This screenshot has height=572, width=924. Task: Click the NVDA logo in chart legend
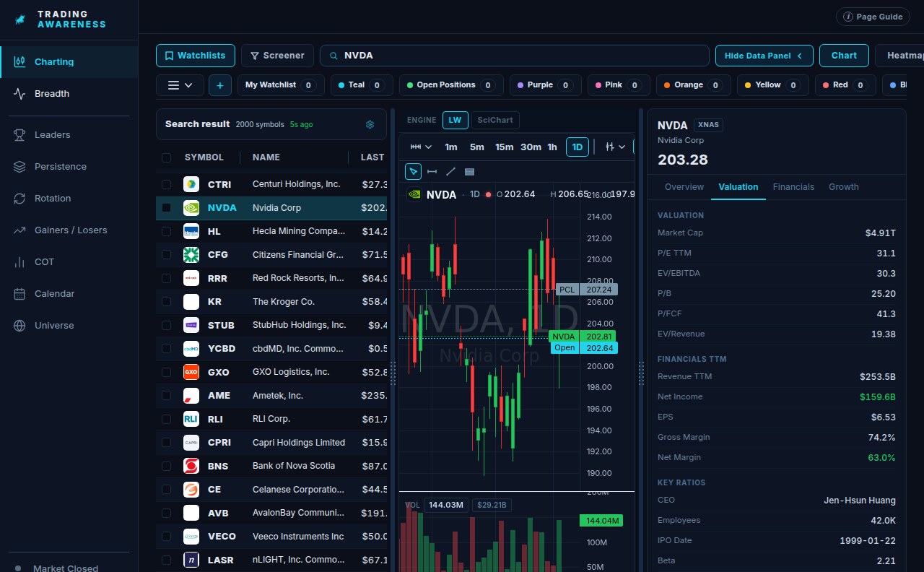point(414,194)
